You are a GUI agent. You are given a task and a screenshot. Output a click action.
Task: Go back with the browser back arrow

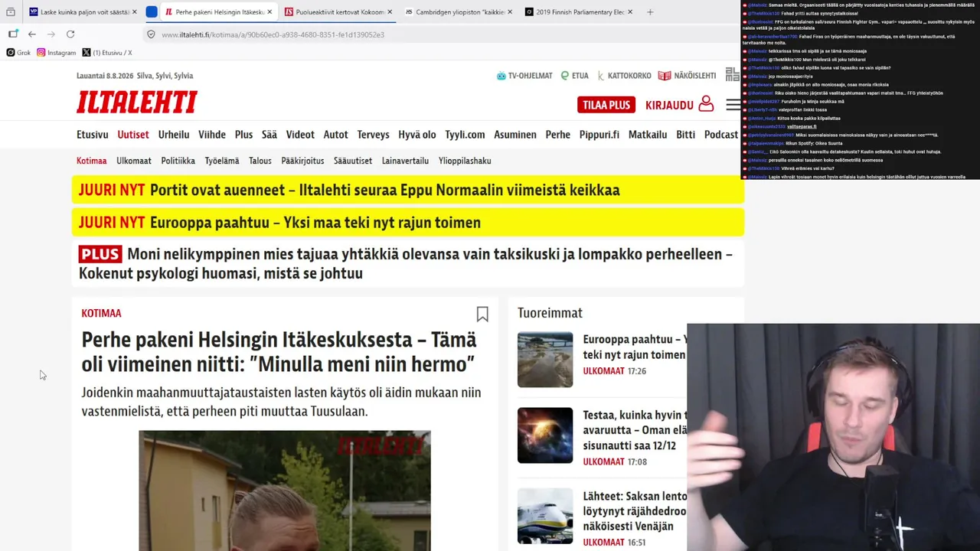point(32,34)
